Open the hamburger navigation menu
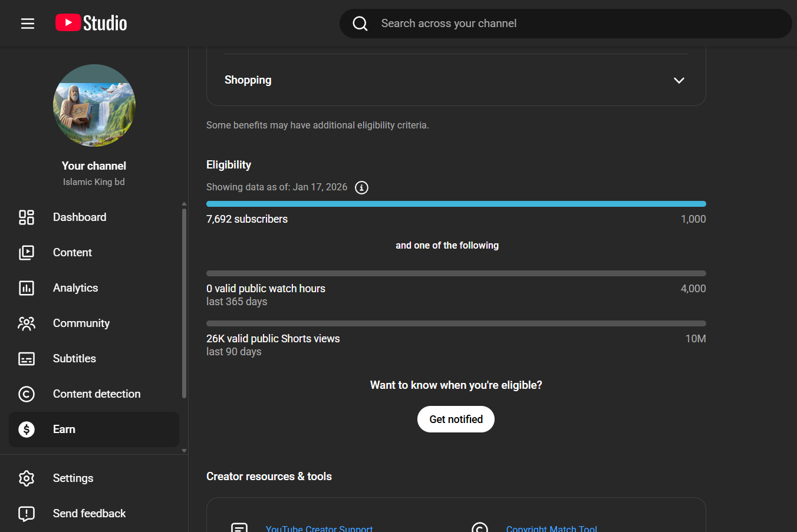This screenshot has height=532, width=797. (28, 24)
